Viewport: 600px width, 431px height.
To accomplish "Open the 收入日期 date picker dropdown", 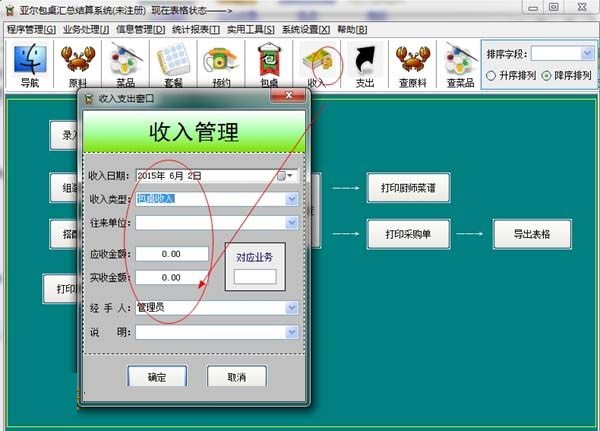I will tap(290, 176).
